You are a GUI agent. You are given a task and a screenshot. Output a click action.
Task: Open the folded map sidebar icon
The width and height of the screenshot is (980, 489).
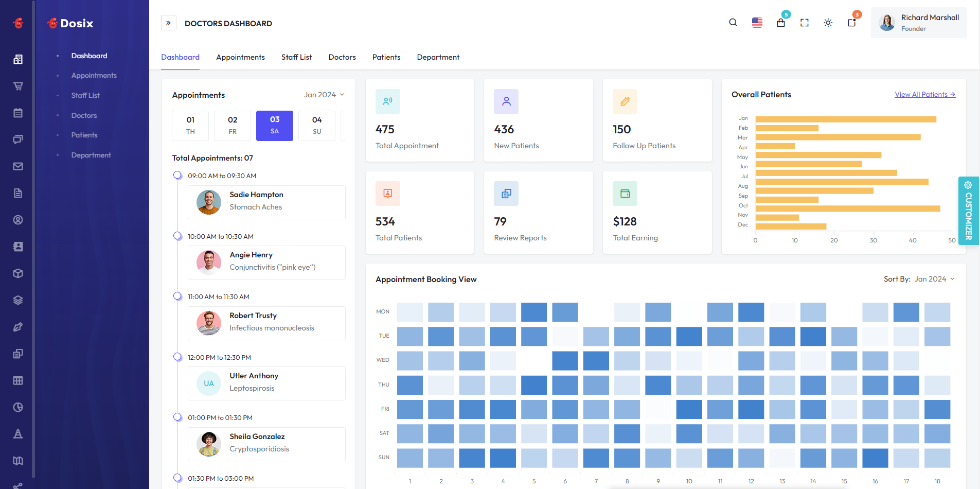click(18, 461)
